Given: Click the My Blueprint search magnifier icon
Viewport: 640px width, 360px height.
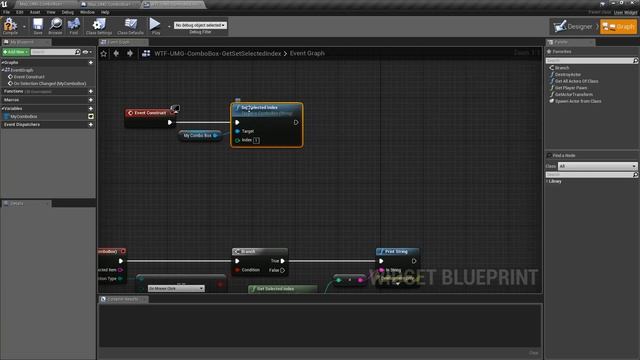Looking at the screenshot, I should click(x=78, y=52).
